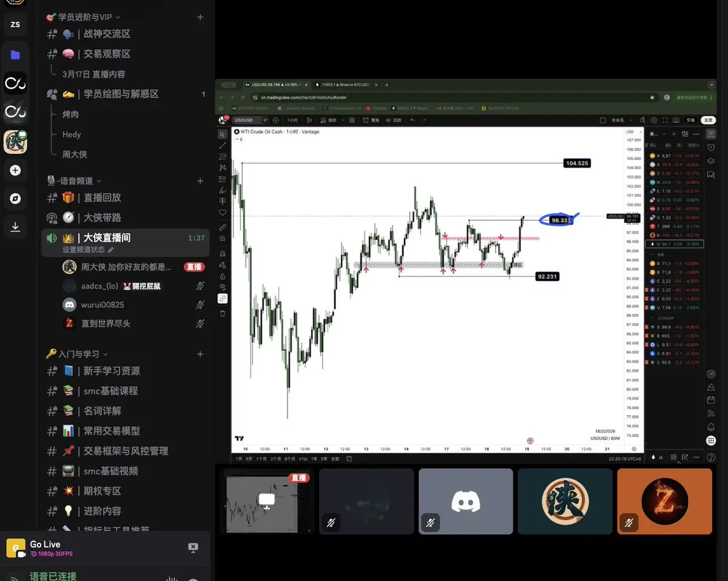The image size is (728, 581).
Task: Select the 侠 avatar participant tile
Action: click(x=565, y=501)
